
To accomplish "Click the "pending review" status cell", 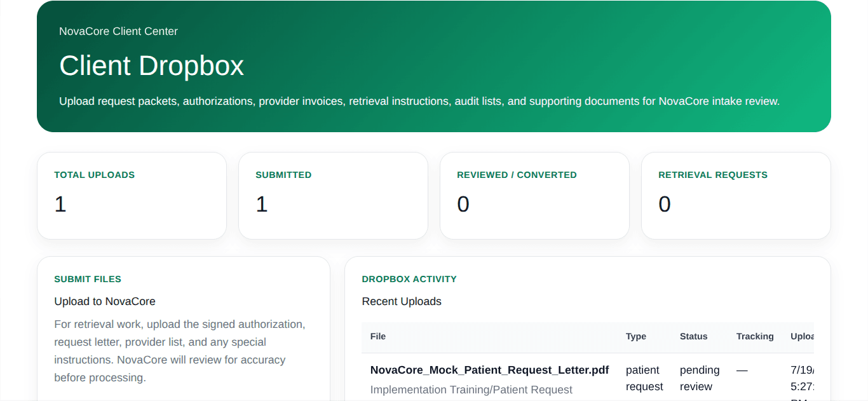I will click(700, 378).
